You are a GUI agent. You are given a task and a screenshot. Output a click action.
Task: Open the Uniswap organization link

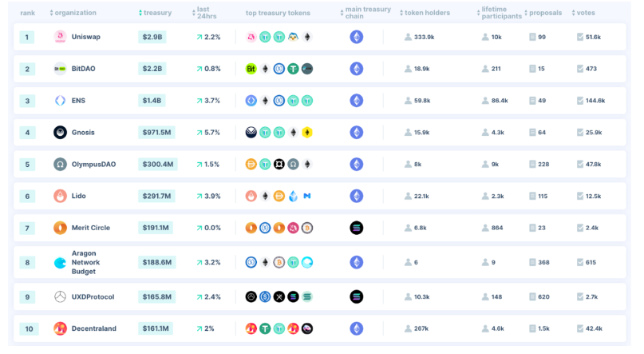pos(86,37)
